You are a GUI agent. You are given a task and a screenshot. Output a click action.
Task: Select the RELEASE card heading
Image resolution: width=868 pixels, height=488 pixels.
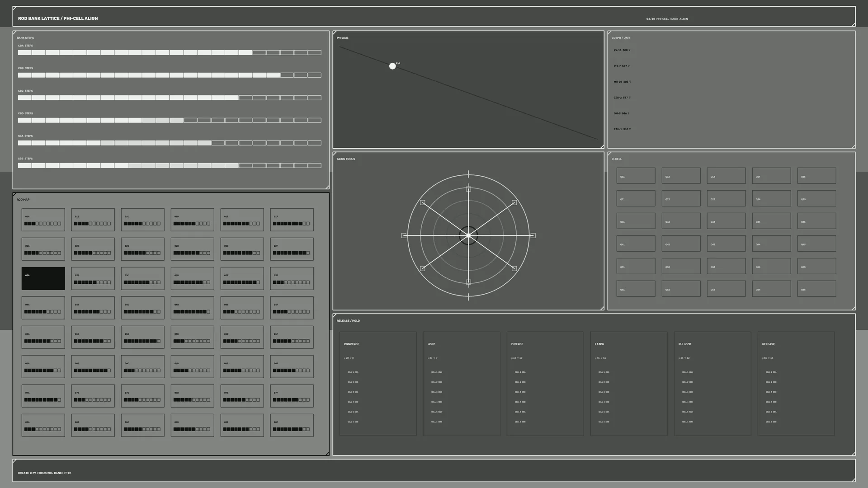pyautogui.click(x=769, y=344)
